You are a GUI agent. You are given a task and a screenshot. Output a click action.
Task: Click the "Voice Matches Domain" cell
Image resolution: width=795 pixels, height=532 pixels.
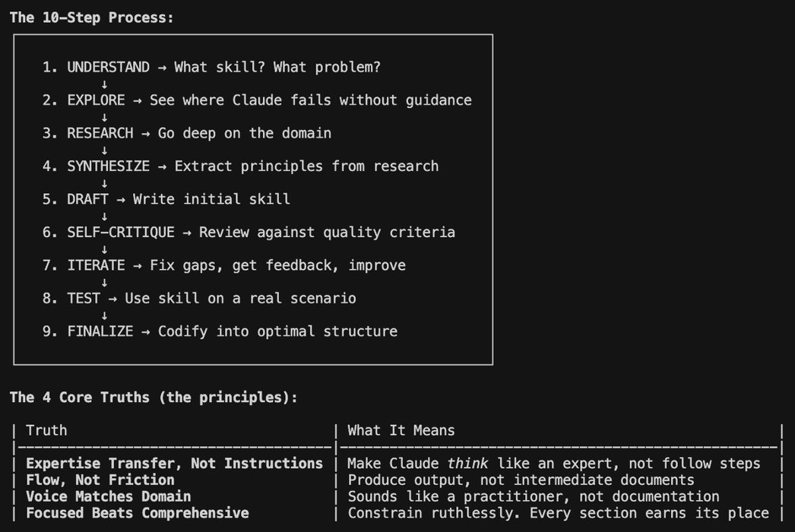(x=108, y=496)
